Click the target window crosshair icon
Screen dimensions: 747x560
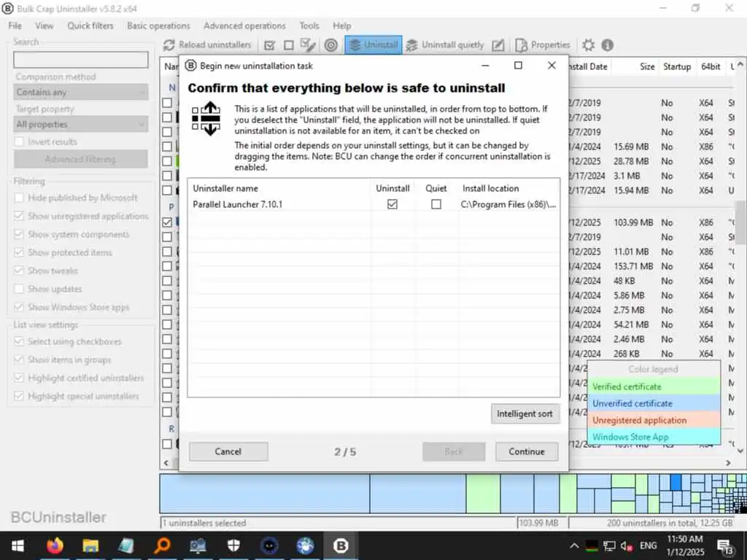point(331,45)
